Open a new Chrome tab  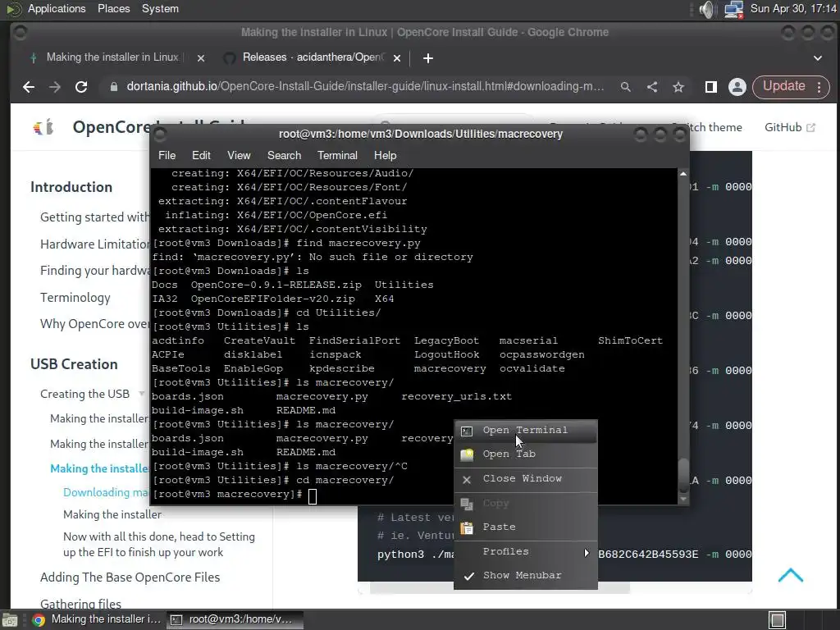(427, 58)
